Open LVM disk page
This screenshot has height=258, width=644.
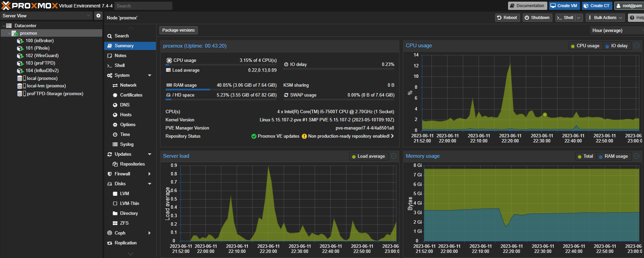[x=130, y=194]
